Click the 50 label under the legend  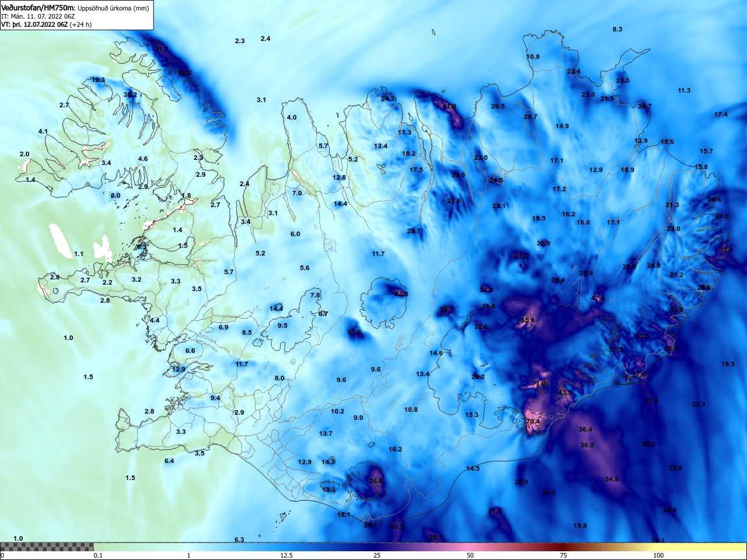pyautogui.click(x=470, y=555)
